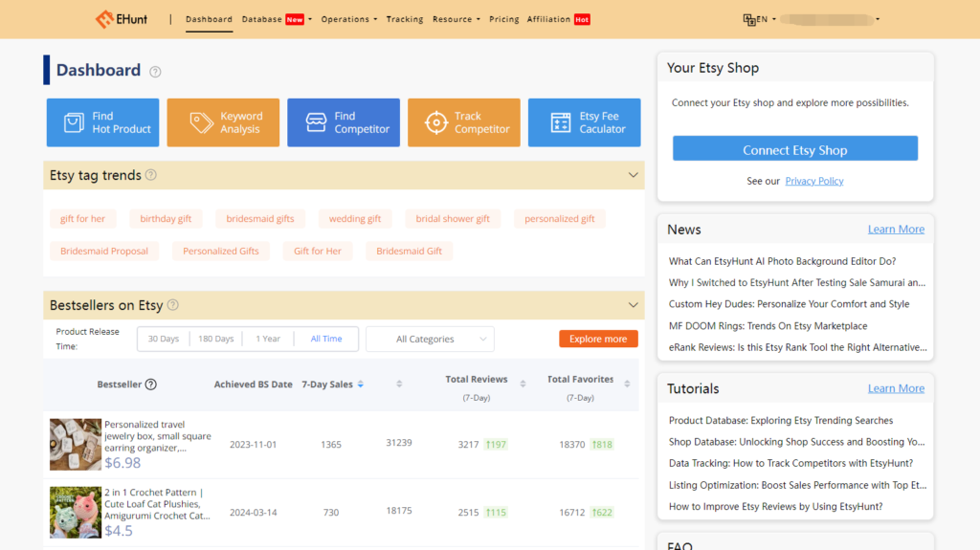Screen dimensions: 980x550
Task: Sort by Total Favorites arrows
Action: [x=627, y=384]
